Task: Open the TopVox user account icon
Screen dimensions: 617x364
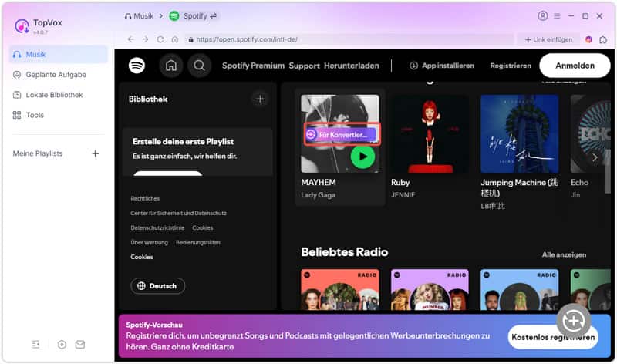Action: tap(543, 15)
